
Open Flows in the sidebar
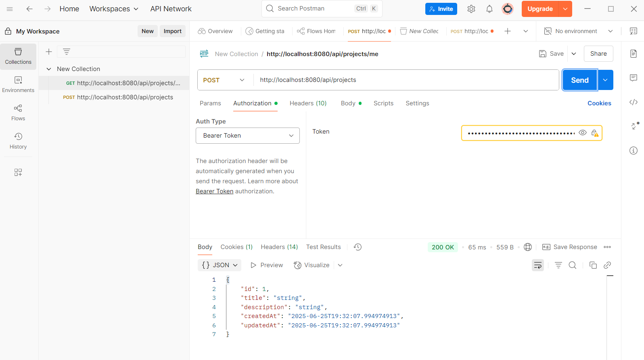click(x=18, y=113)
